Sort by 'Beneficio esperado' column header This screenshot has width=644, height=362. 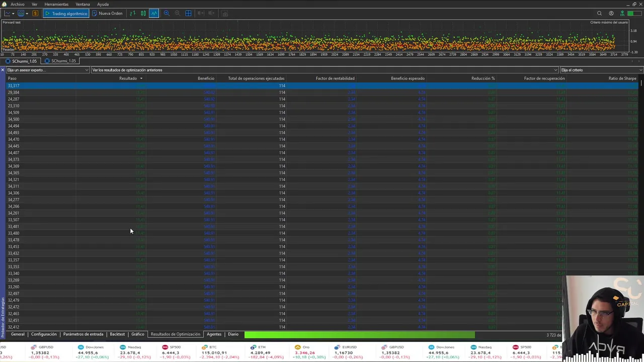pyautogui.click(x=408, y=78)
